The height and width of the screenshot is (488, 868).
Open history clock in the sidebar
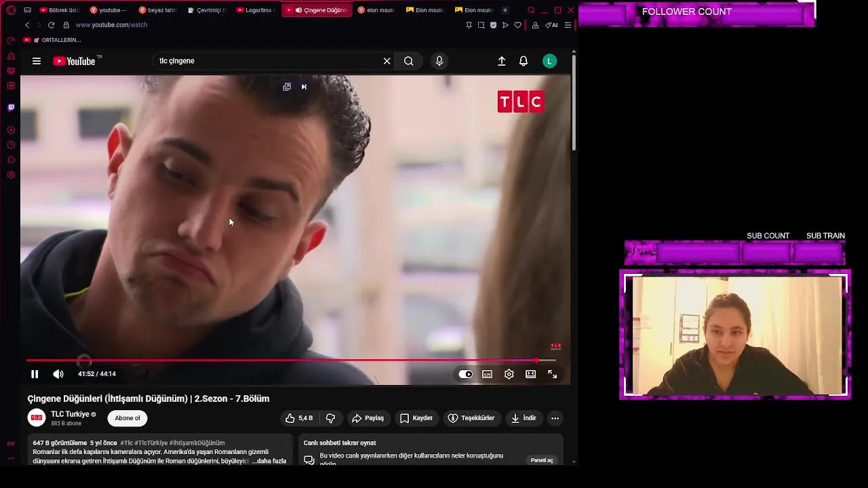pos(11,145)
